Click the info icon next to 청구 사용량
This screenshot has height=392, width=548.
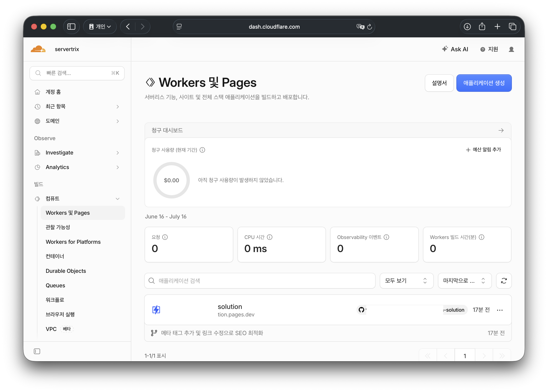202,150
